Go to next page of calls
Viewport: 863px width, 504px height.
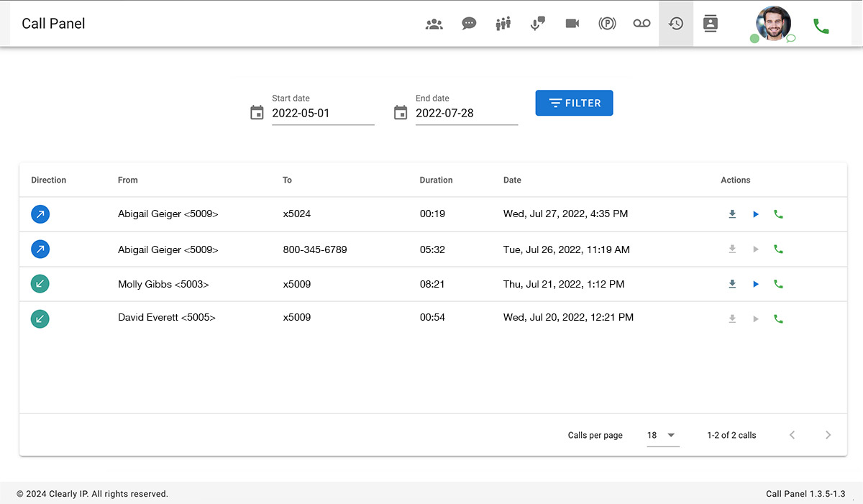click(x=828, y=435)
